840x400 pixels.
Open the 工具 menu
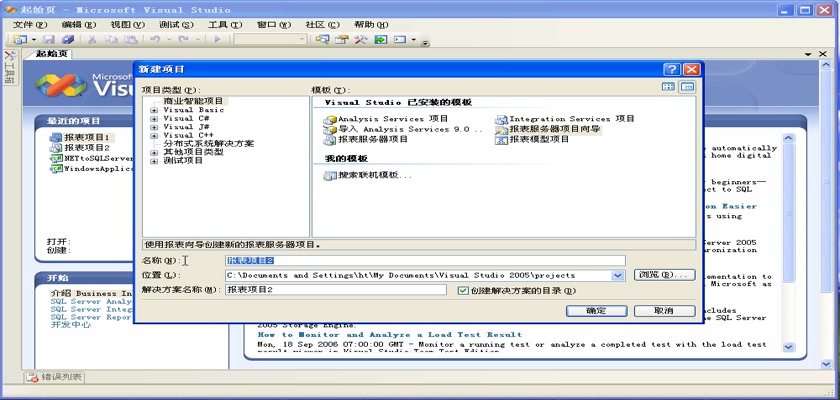coord(225,25)
